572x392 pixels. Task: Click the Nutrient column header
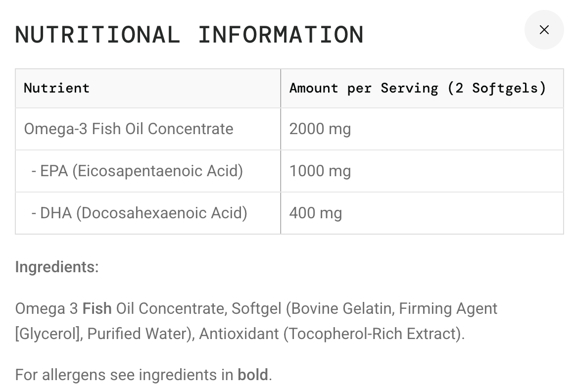[56, 88]
